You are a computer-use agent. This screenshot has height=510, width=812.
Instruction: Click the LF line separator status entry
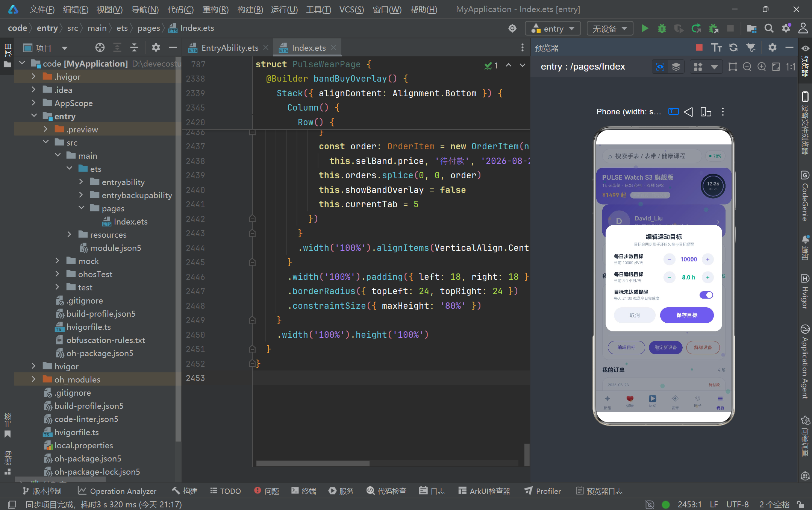point(714,504)
